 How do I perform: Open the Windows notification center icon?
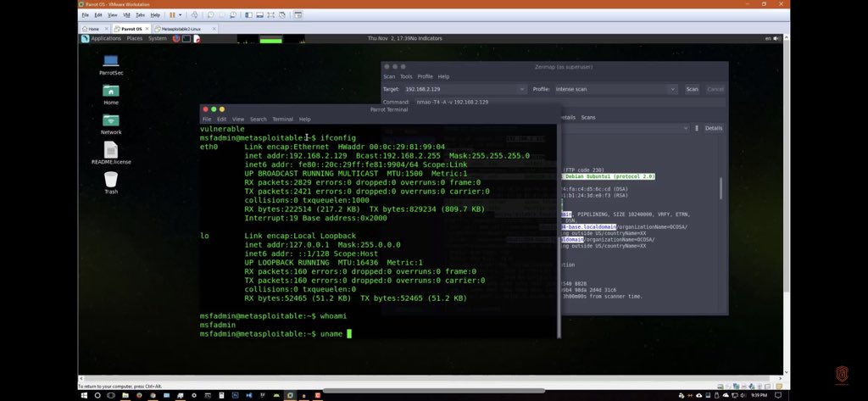pyautogui.click(x=778, y=395)
